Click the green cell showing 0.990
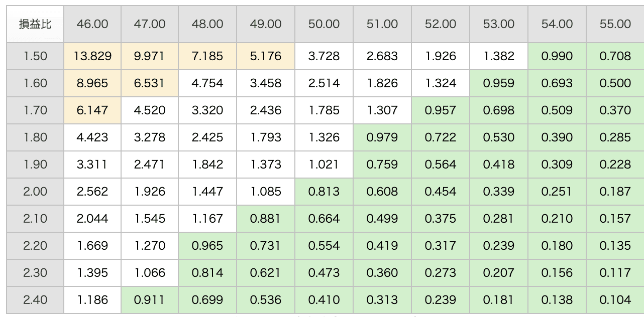Image resolution: width=644 pixels, height=317 pixels. 557,56
